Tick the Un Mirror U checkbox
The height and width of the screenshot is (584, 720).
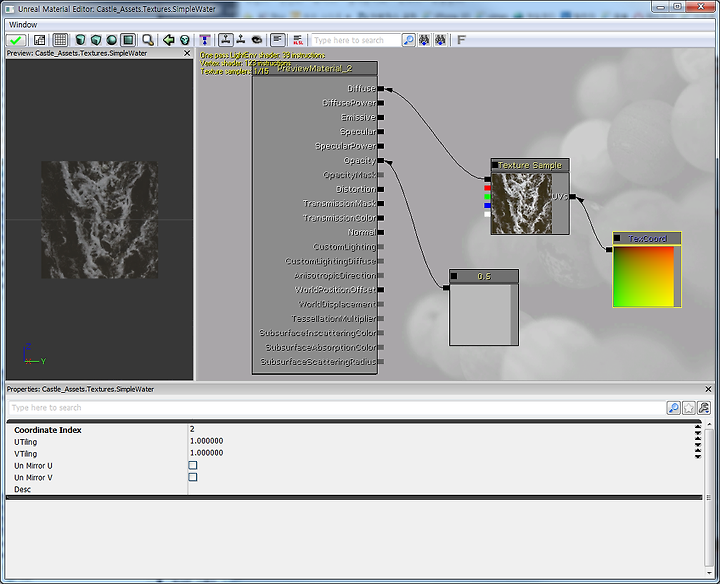coord(193,465)
